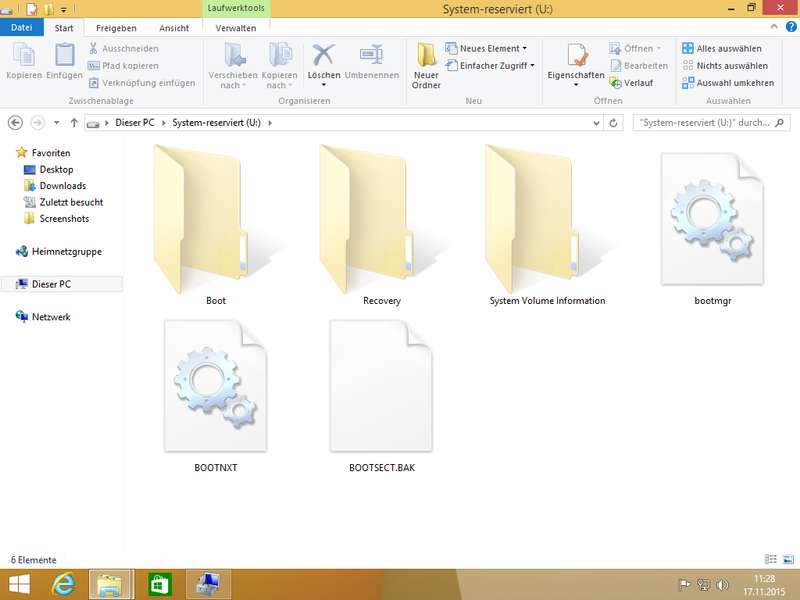This screenshot has width=800, height=600.
Task: Click Alles auswählen to select all
Action: (722, 48)
